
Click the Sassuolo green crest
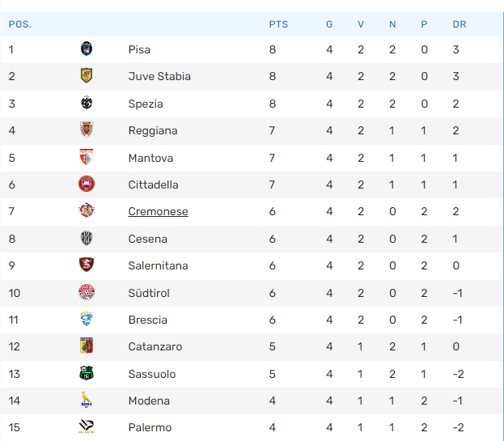(87, 373)
